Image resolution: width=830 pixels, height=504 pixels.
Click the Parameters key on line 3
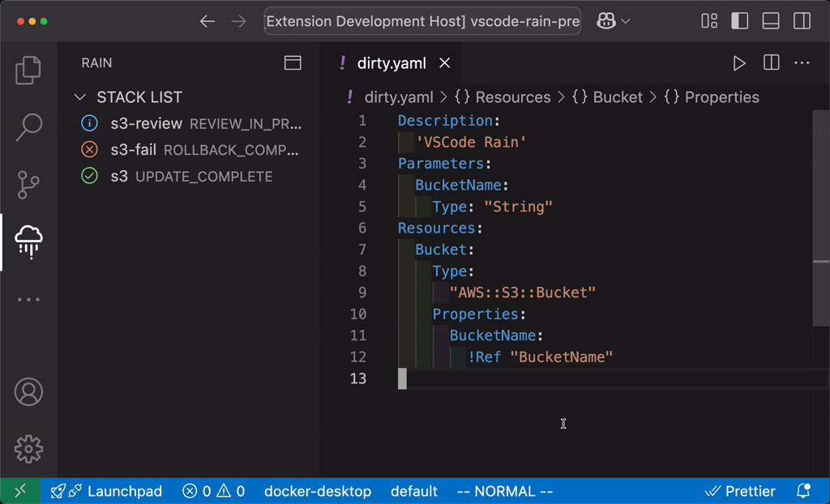(441, 164)
